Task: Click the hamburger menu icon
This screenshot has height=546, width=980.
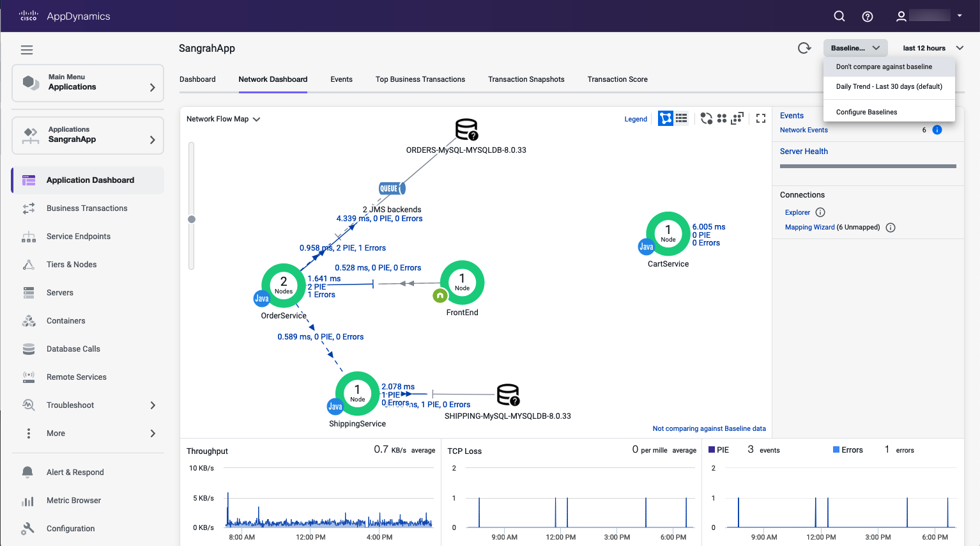Action: [27, 50]
